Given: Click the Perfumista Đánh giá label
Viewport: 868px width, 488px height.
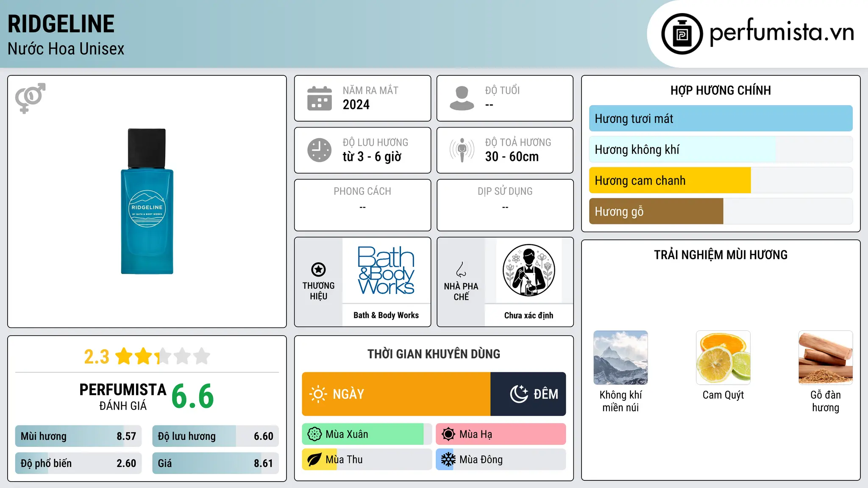Looking at the screenshot, I should 123,396.
